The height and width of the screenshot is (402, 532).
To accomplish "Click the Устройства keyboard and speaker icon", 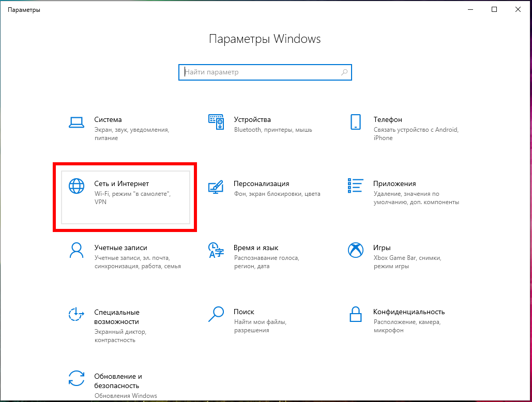I will coord(216,122).
